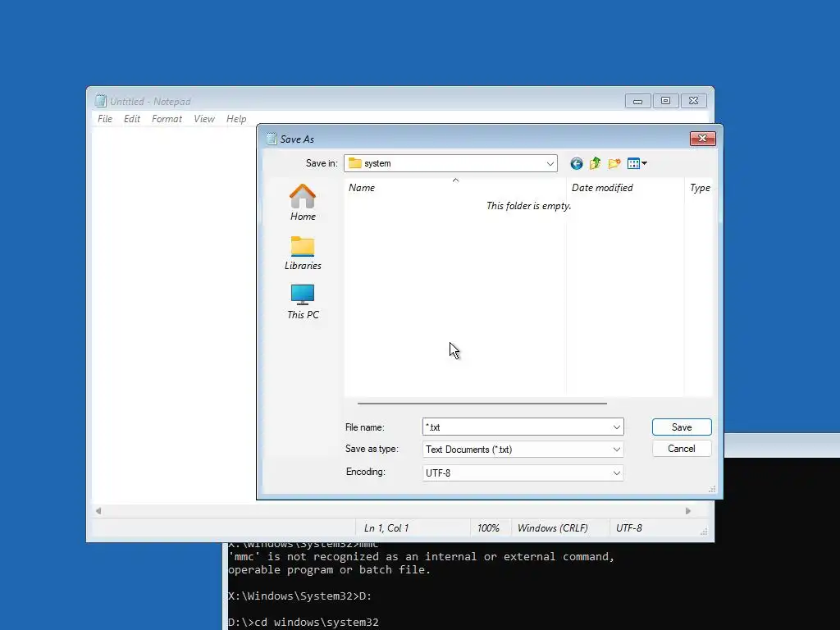
Task: Click the Save button
Action: [682, 427]
